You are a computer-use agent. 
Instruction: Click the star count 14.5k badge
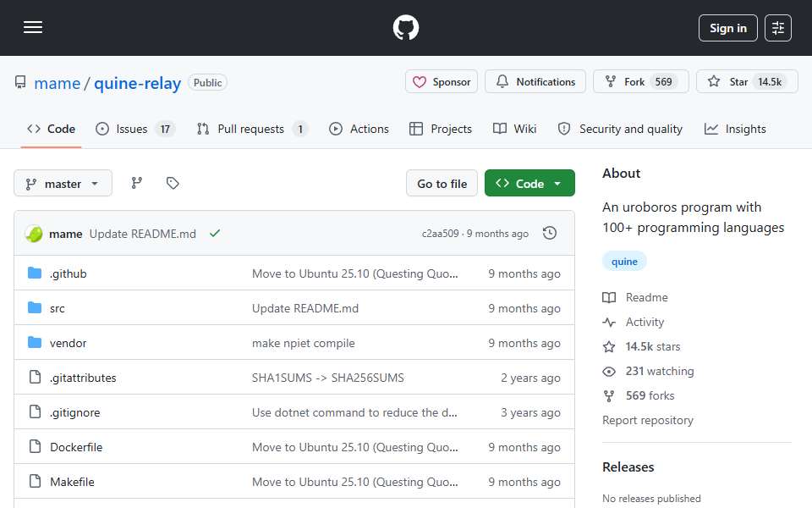pyautogui.click(x=770, y=82)
